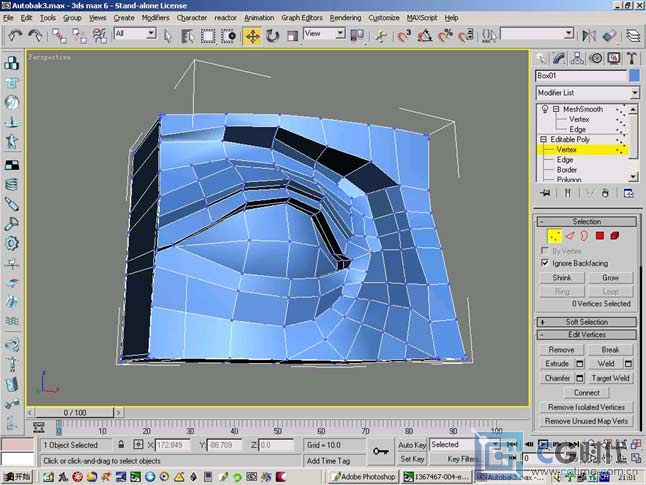Expand the Soft Selection rollout
Screen dimensions: 646x485
587,322
